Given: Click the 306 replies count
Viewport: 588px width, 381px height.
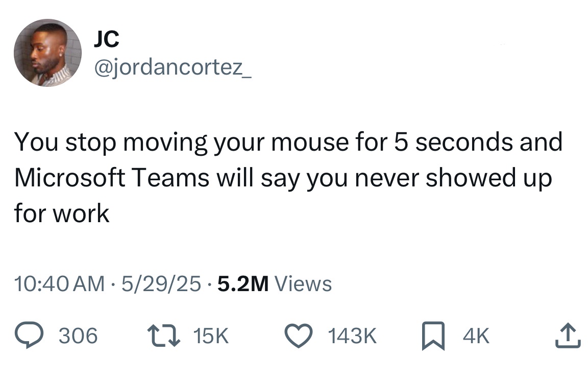Looking at the screenshot, I should [78, 336].
